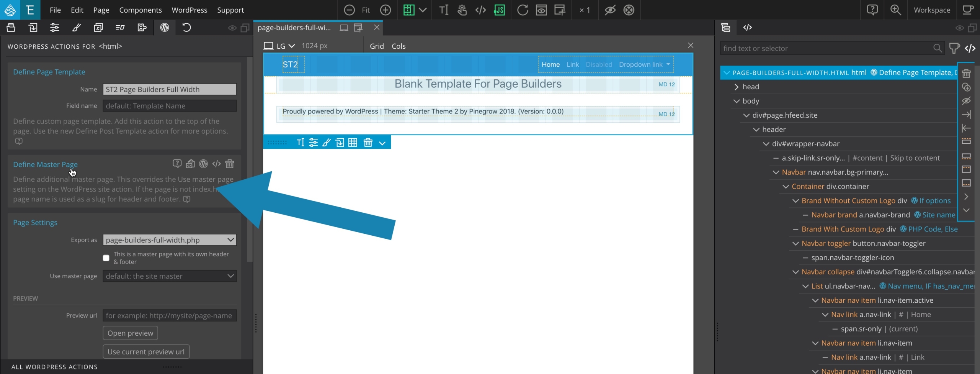Click the tree filter funnel icon
Viewport: 980px width, 374px height.
coord(954,48)
